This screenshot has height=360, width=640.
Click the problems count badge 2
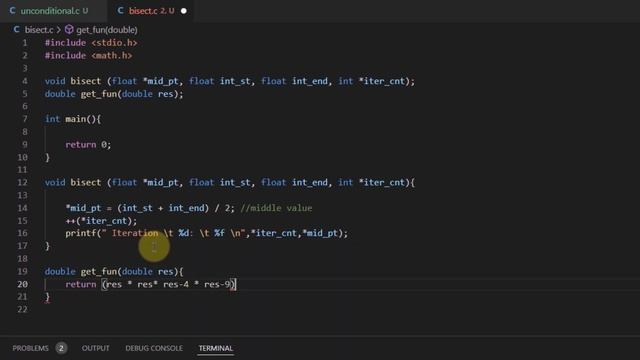61,348
